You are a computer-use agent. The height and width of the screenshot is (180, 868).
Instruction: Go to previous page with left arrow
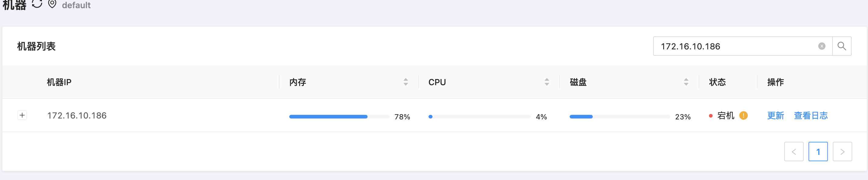794,152
